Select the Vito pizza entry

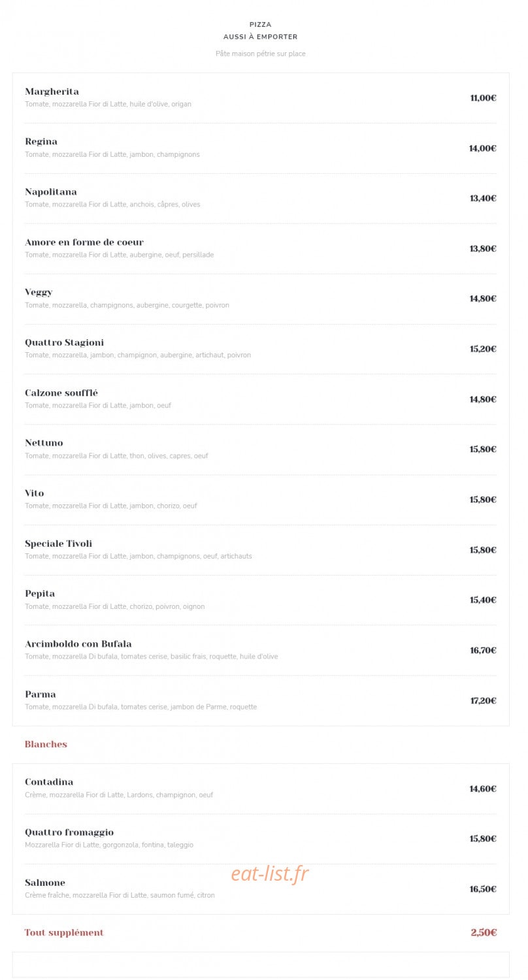tap(35, 493)
